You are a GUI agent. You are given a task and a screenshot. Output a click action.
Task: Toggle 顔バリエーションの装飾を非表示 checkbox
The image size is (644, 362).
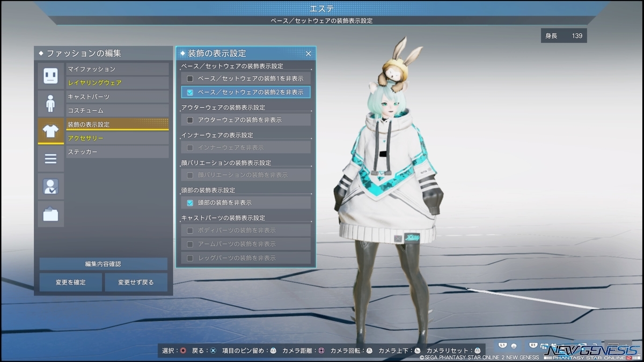pos(190,175)
